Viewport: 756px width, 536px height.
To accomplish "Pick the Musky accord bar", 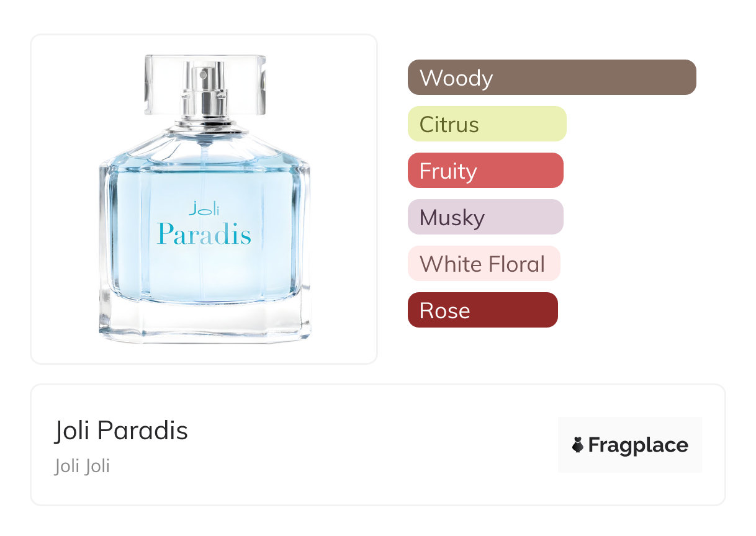I will click(485, 217).
